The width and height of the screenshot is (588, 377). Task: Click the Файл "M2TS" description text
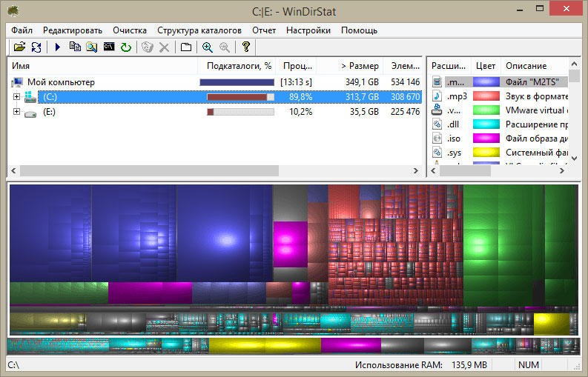(532, 81)
